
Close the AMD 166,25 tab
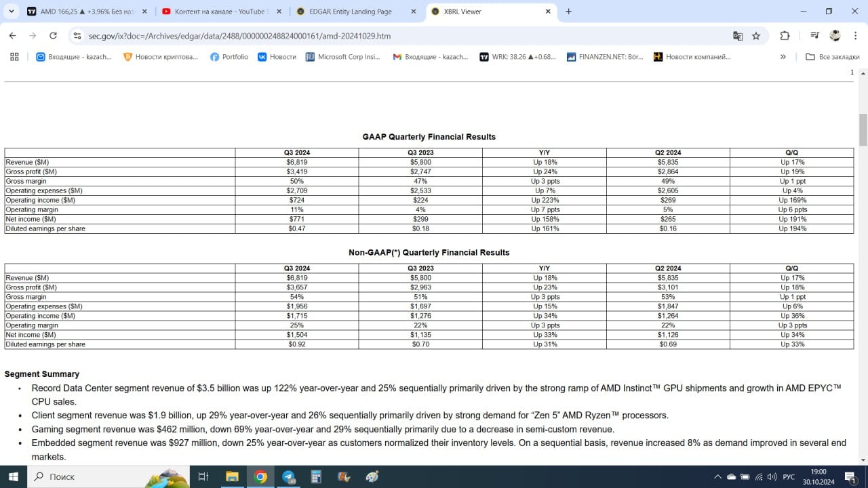[144, 12]
